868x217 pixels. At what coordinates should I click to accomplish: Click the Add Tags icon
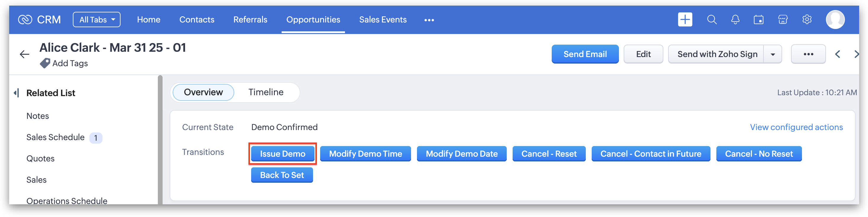click(45, 63)
